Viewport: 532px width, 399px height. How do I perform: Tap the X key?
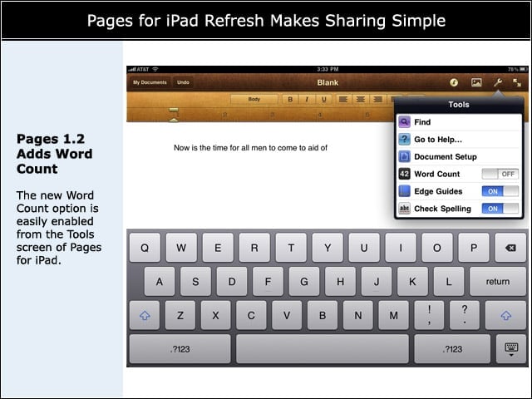click(215, 315)
